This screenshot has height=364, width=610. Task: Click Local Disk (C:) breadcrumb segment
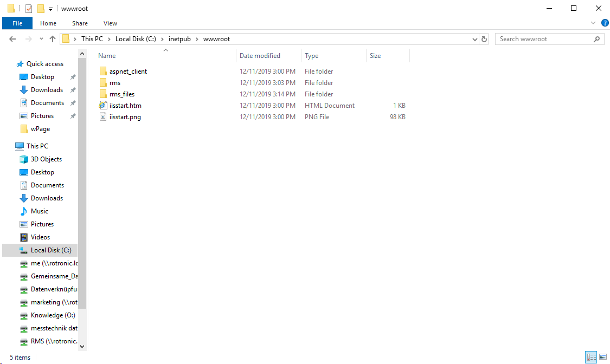tap(136, 39)
